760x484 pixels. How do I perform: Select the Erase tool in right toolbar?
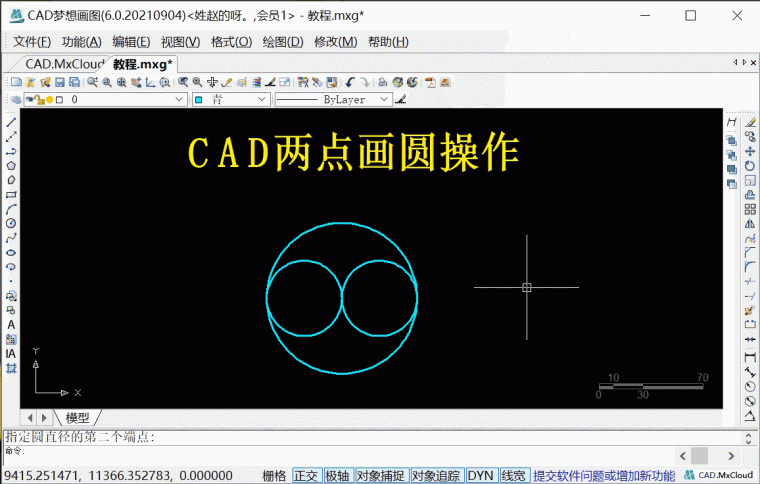point(750,122)
